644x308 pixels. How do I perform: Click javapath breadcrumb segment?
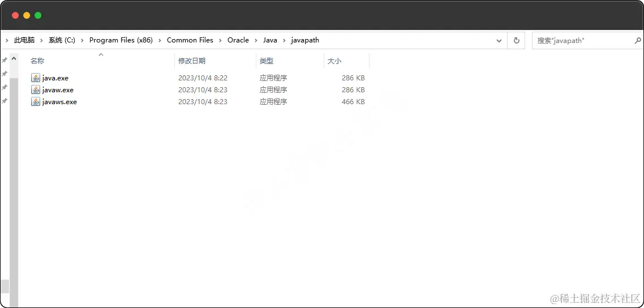point(305,40)
